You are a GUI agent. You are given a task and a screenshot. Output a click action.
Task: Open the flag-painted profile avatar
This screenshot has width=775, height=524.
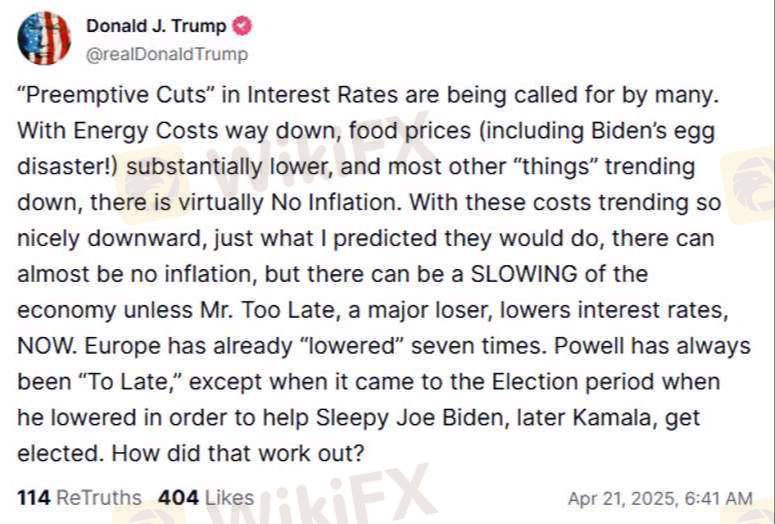coord(44,38)
